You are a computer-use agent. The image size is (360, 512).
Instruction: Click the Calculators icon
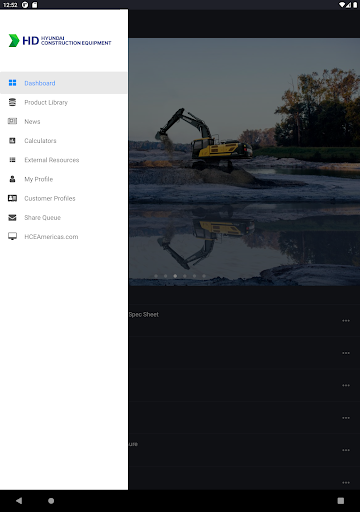(12, 141)
